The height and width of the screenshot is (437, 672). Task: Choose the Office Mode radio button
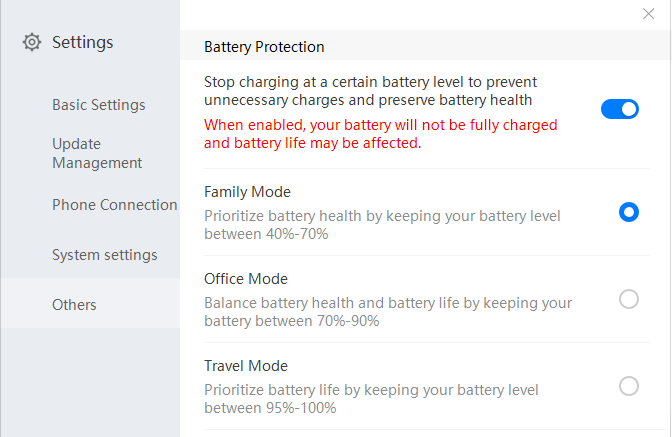pos(629,299)
